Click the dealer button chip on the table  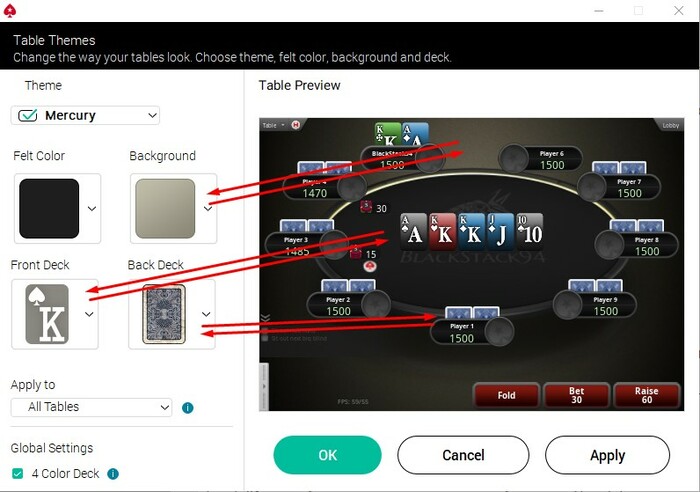[x=370, y=267]
